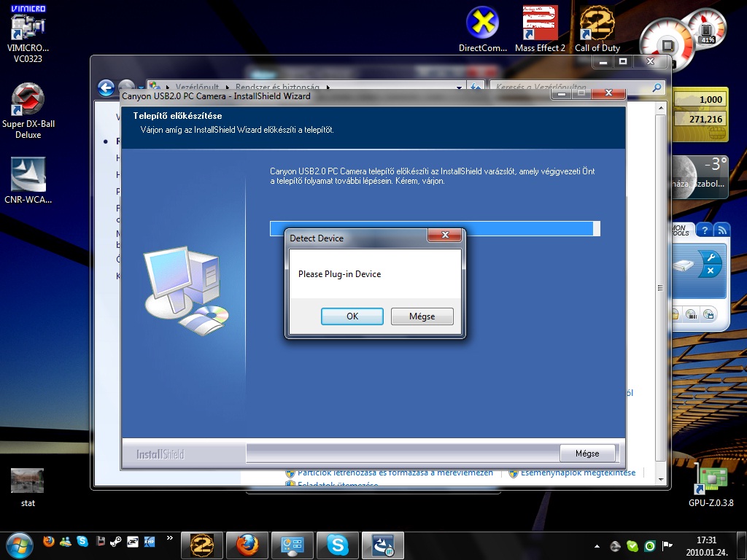Click the Control Panel search magnifier icon
Viewport: 747px width, 560px height.
point(657,87)
